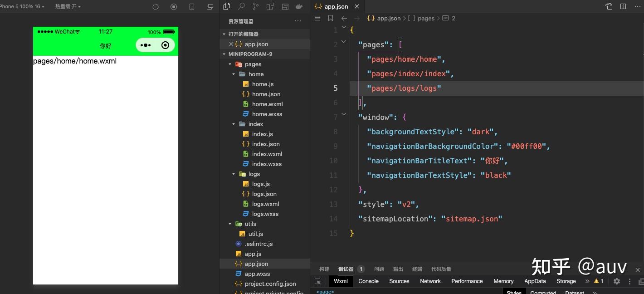
Task: Close the app.json editor tab
Action: coord(357,6)
